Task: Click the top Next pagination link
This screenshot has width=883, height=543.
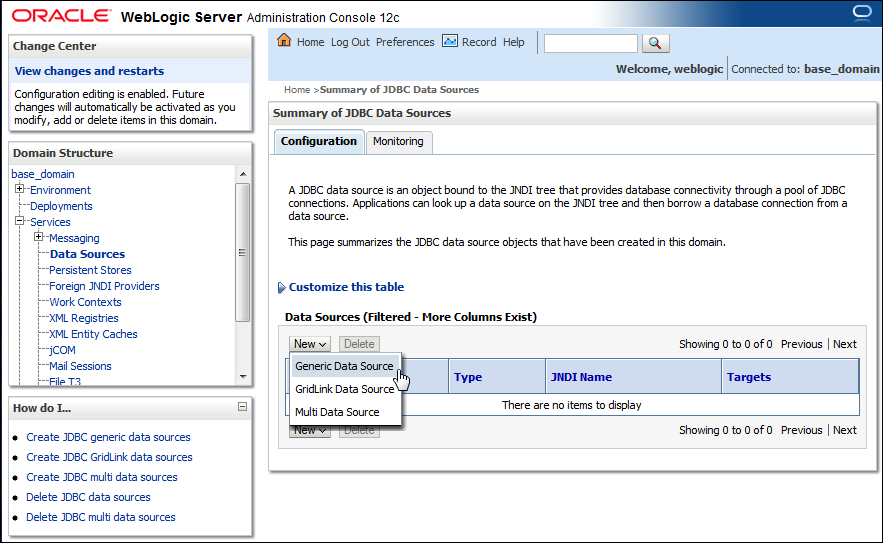Action: point(845,344)
